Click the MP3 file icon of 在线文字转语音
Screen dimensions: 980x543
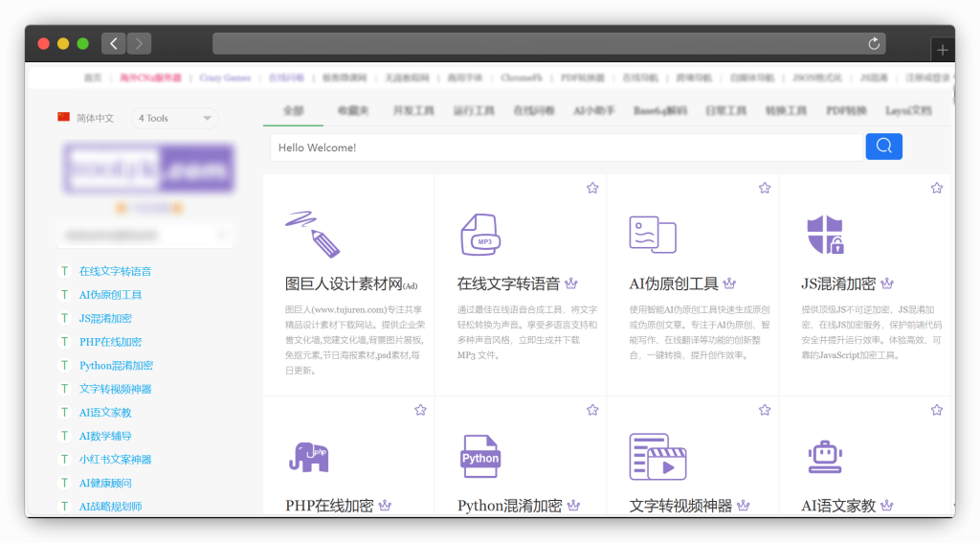point(480,235)
